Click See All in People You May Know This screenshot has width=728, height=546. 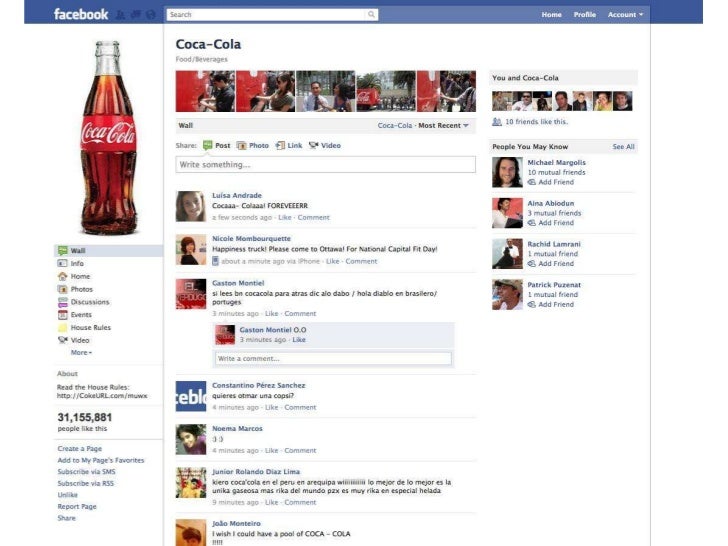click(623, 147)
